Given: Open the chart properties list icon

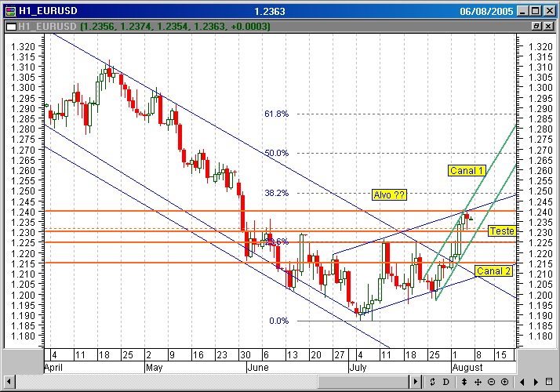Looking at the screenshot, I should 549,382.
